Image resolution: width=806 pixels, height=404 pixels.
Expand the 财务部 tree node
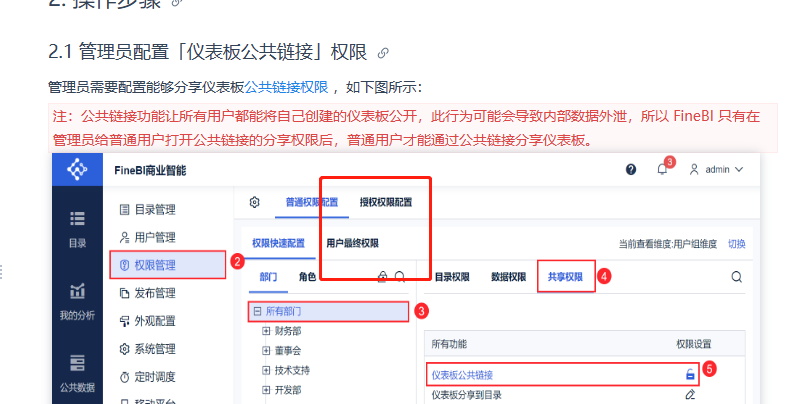pyautogui.click(x=266, y=331)
